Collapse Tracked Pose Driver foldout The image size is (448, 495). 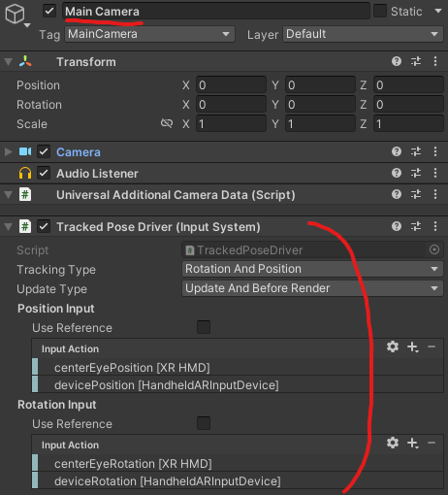point(8,227)
